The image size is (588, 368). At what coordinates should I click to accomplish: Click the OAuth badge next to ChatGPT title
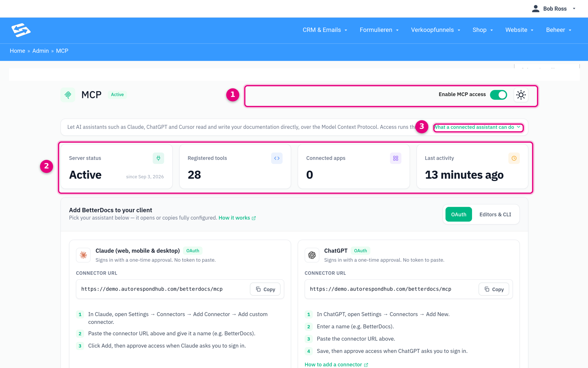point(360,251)
